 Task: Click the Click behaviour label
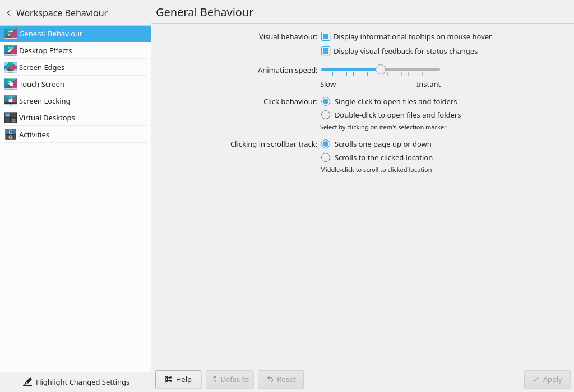(290, 102)
